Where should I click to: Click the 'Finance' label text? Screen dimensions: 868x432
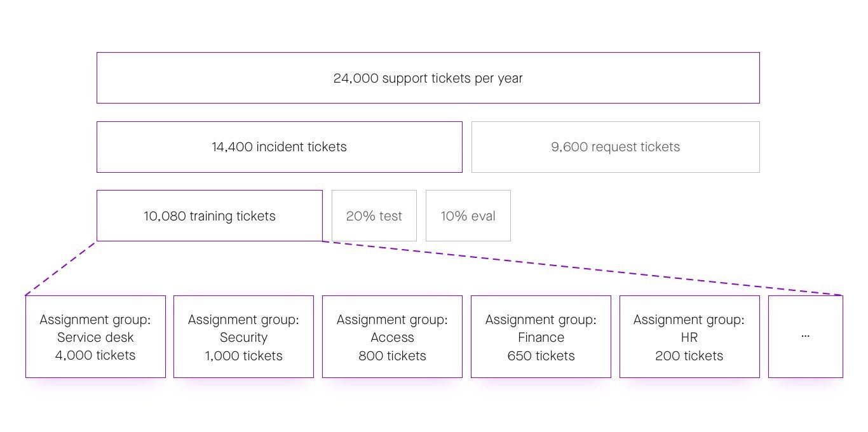click(x=541, y=338)
